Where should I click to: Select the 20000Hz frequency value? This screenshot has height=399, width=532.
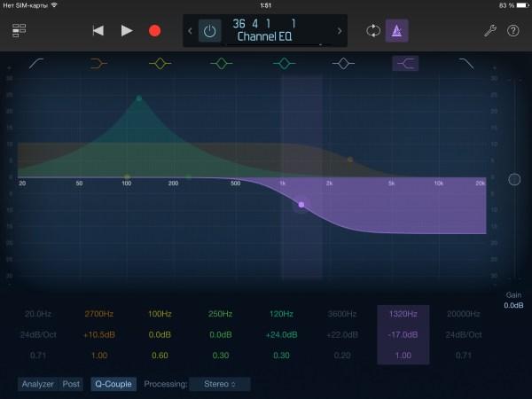tap(464, 314)
